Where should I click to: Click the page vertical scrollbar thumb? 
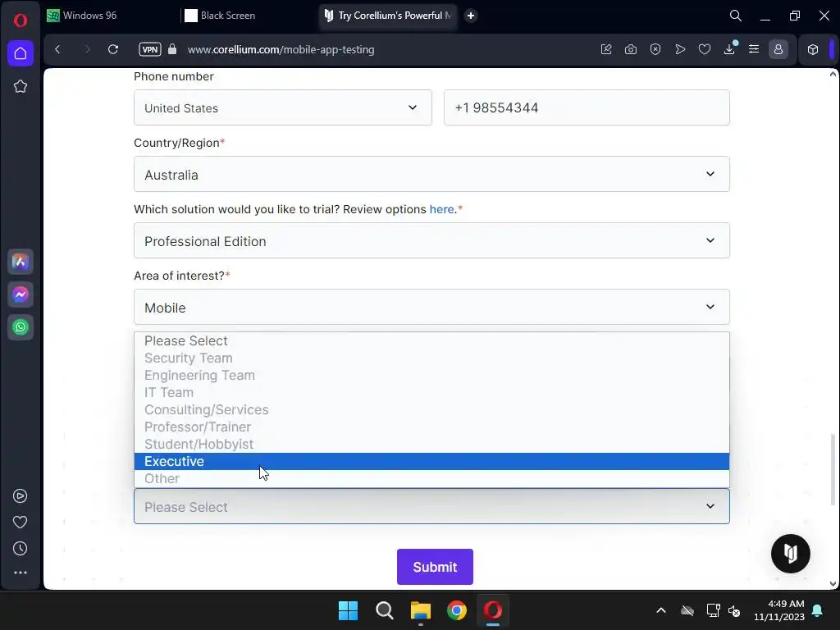(x=833, y=469)
